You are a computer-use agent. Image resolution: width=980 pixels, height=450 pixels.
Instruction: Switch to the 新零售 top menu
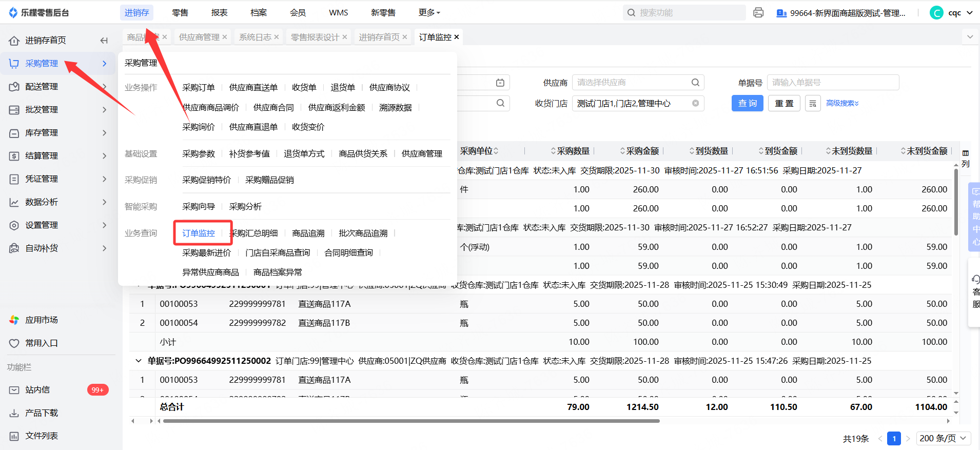pos(383,13)
